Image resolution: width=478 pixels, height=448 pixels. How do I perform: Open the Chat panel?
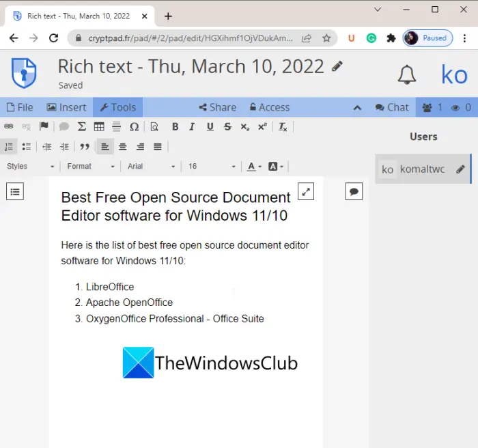pyautogui.click(x=392, y=107)
